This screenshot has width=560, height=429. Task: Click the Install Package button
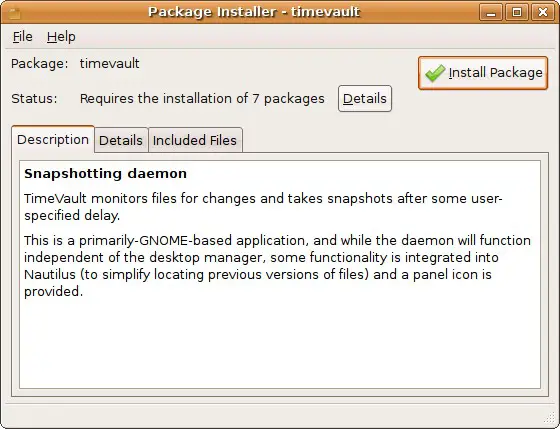click(x=483, y=73)
